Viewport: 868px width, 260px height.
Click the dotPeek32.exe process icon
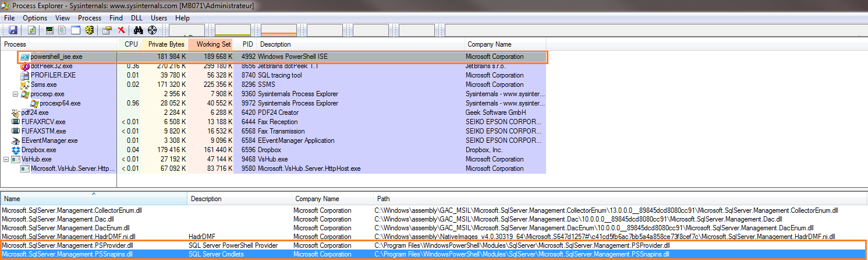click(25, 66)
